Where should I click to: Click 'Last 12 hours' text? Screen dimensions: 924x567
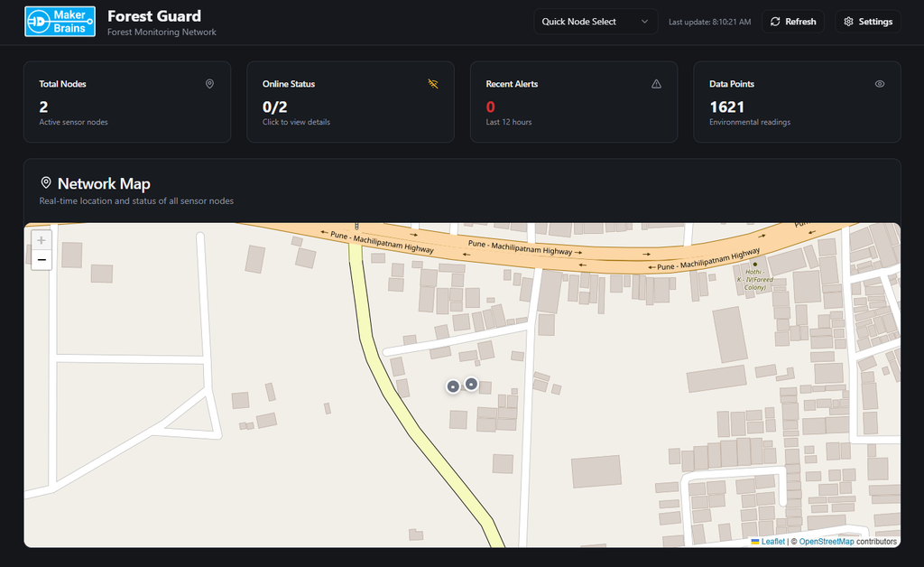point(509,122)
